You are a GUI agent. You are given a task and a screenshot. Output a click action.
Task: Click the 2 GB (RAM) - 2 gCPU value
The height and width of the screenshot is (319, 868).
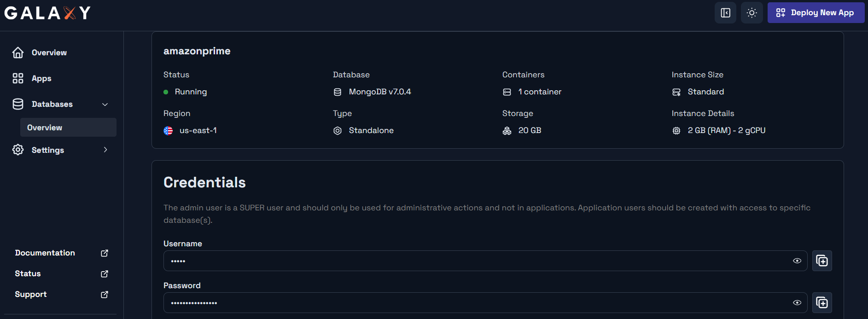(x=727, y=131)
